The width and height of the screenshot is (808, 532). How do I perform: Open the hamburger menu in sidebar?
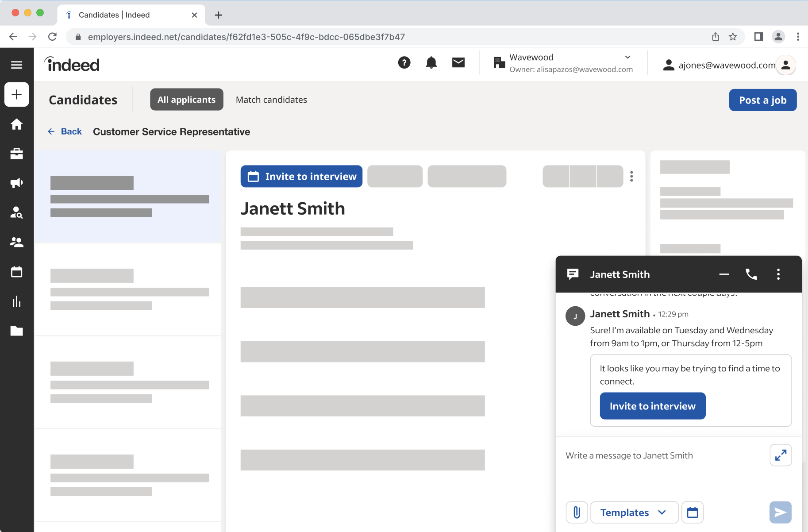click(17, 65)
